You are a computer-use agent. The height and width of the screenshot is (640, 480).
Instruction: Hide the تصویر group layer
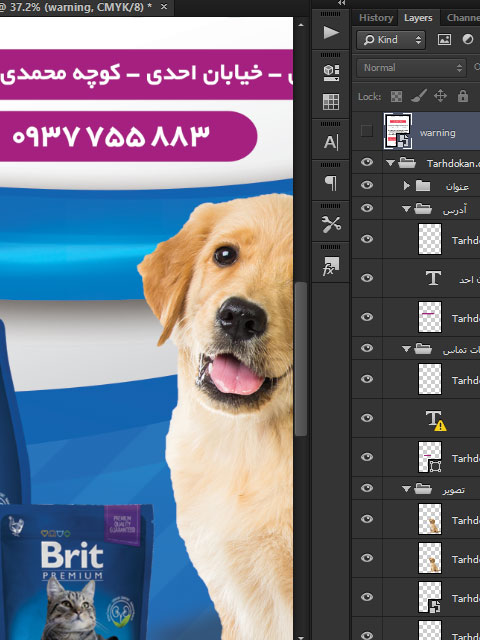[367, 488]
